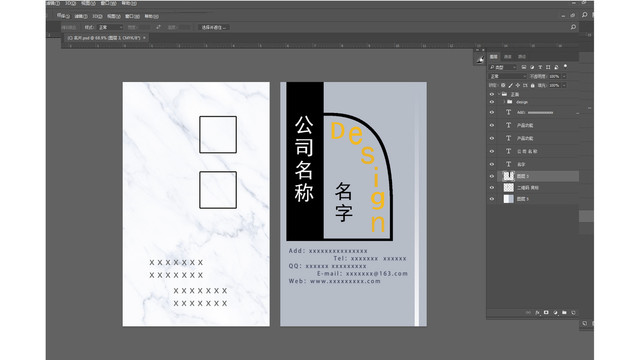
Task: Add a layer mask
Action: click(x=546, y=313)
